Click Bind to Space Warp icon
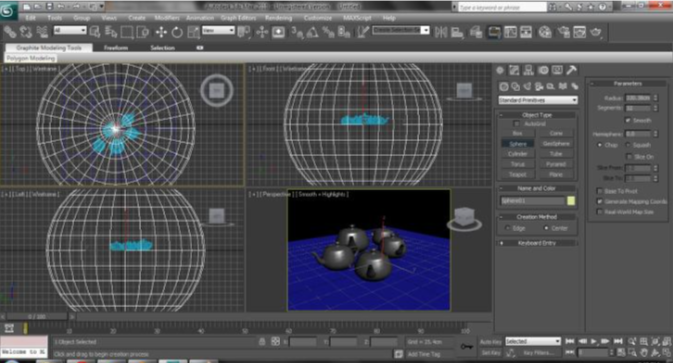The height and width of the screenshot is (363, 673). [42, 32]
